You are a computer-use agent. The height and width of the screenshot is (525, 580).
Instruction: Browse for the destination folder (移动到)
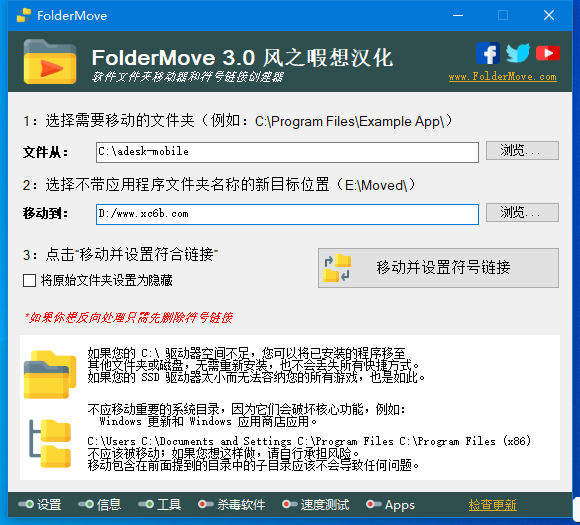pyautogui.click(x=522, y=212)
